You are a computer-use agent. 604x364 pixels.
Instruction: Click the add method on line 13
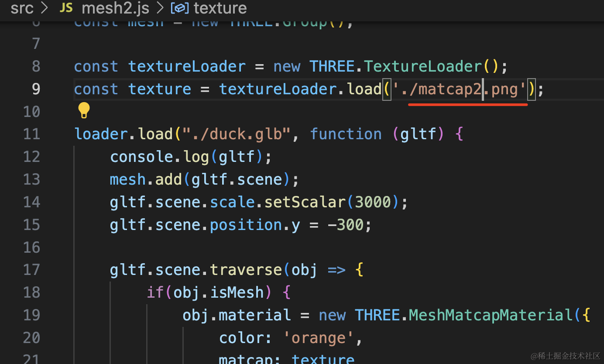click(168, 180)
